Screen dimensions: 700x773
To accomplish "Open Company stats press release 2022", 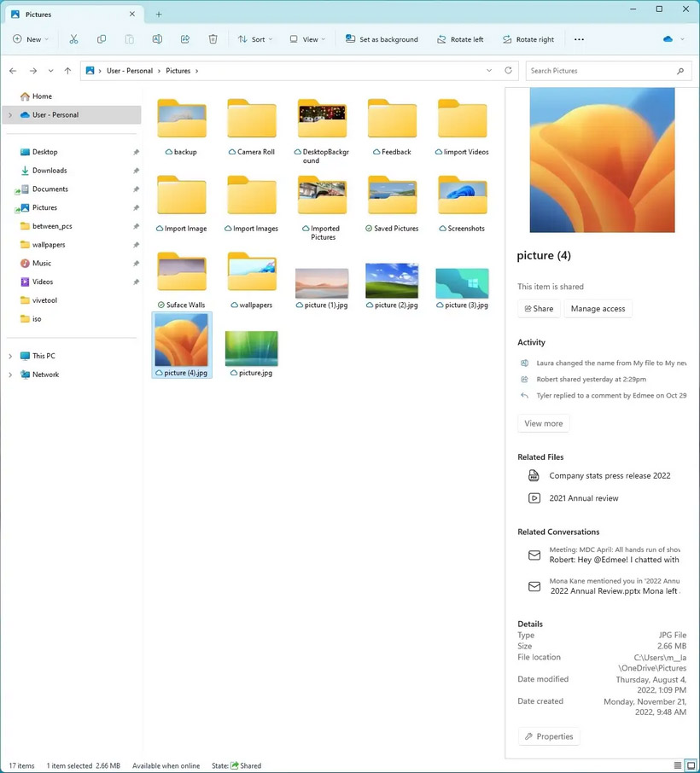I will coord(599,476).
